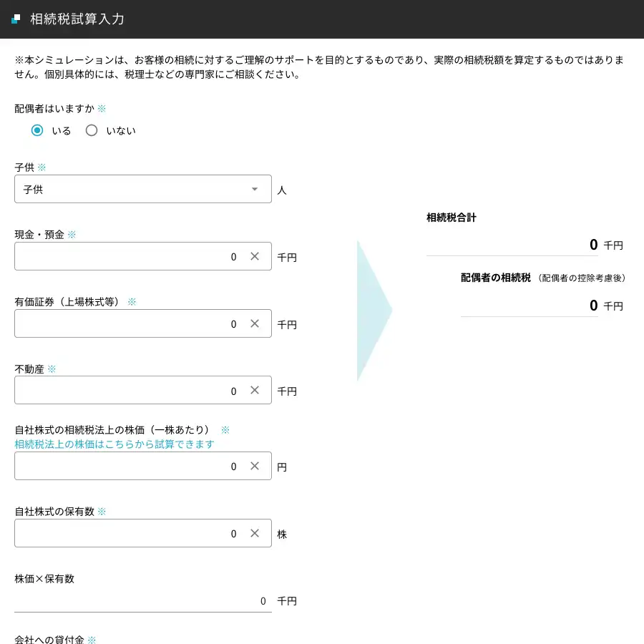Focus the 自社株式 株価(一株あたり) input field
Viewport: 644px width, 644px height.
coord(129,467)
